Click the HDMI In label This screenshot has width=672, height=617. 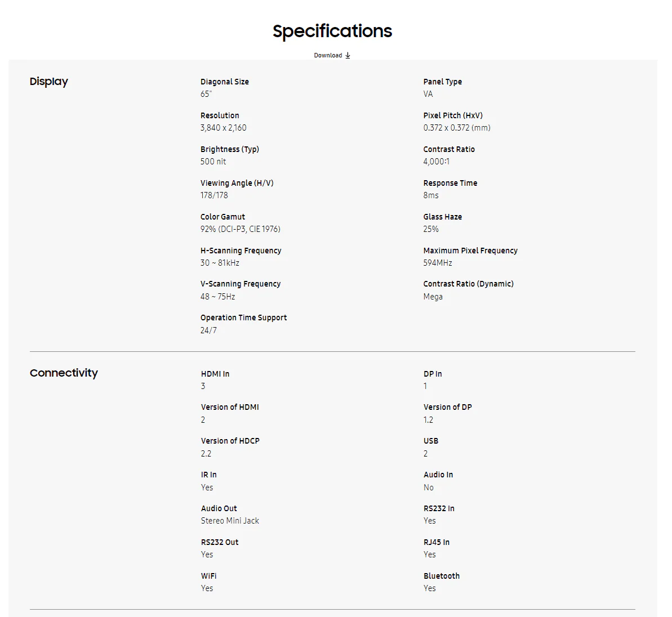point(215,374)
